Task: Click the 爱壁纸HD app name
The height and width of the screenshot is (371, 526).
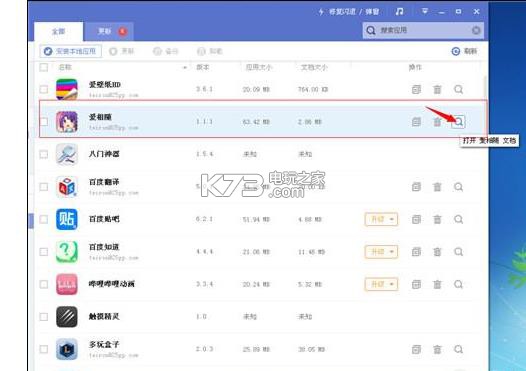Action: [x=105, y=85]
